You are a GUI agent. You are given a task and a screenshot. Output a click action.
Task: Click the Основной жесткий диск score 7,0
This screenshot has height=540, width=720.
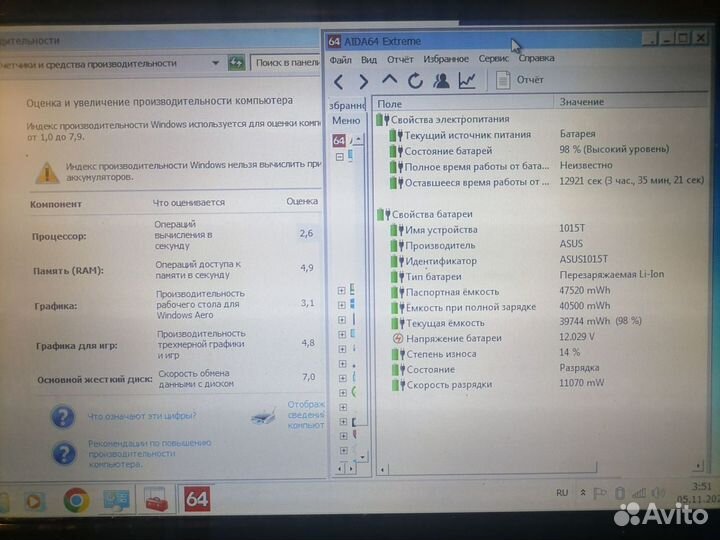pos(309,377)
